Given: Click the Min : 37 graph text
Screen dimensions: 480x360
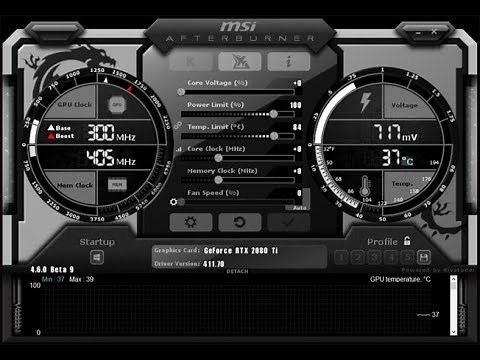Looking at the screenshot, I should click(53, 279).
